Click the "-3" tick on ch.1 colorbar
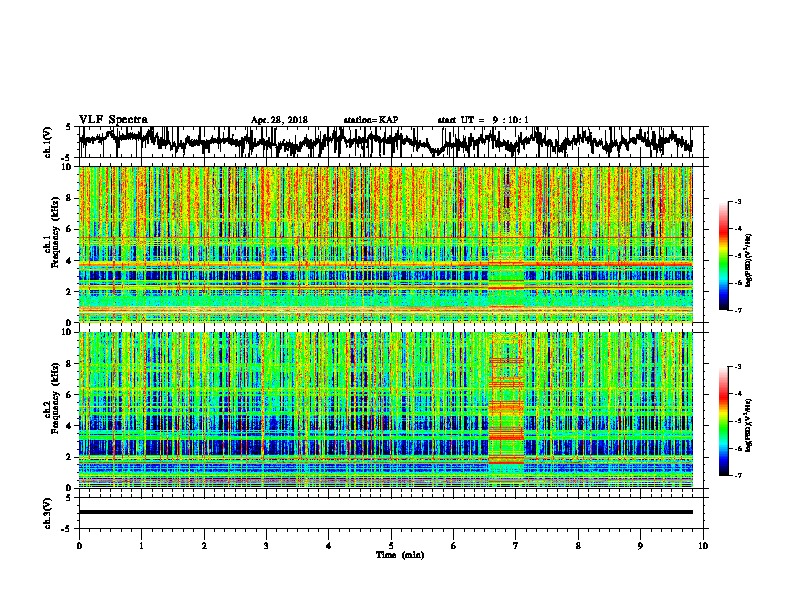Viewport: 792px width, 612px height. pyautogui.click(x=738, y=202)
